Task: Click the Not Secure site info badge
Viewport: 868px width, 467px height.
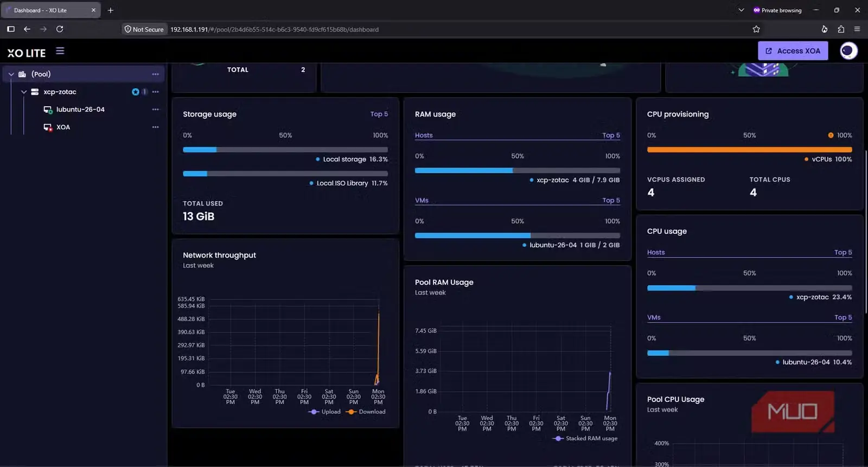Action: [144, 29]
